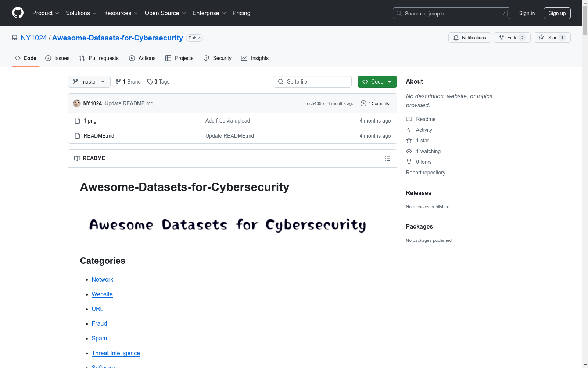
Task: Click the book icon beside README heading
Action: [77, 158]
